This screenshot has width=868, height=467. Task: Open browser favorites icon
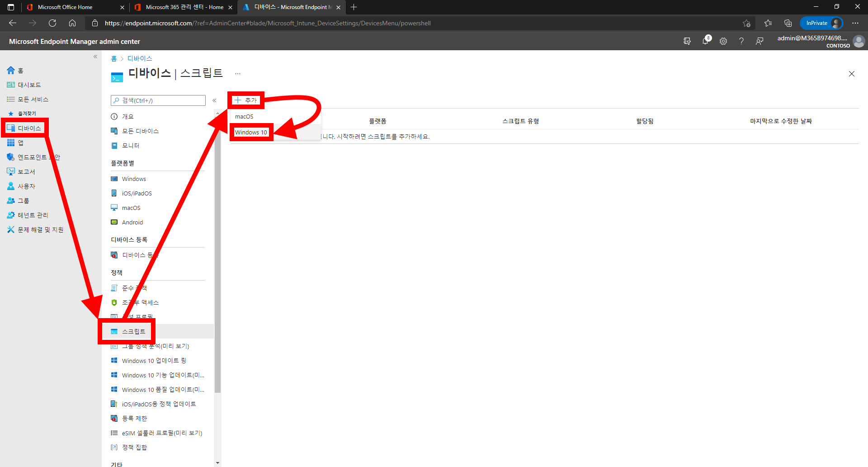(x=768, y=23)
